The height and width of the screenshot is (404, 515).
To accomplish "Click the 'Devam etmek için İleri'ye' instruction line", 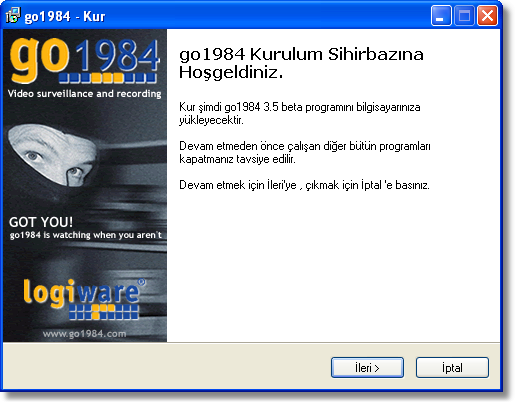I will click(304, 185).
